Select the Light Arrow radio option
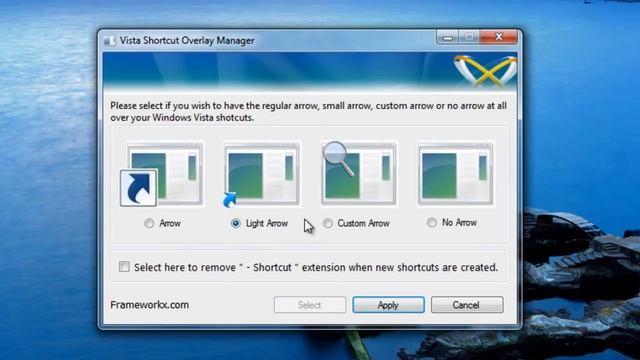The image size is (640, 360). [236, 223]
